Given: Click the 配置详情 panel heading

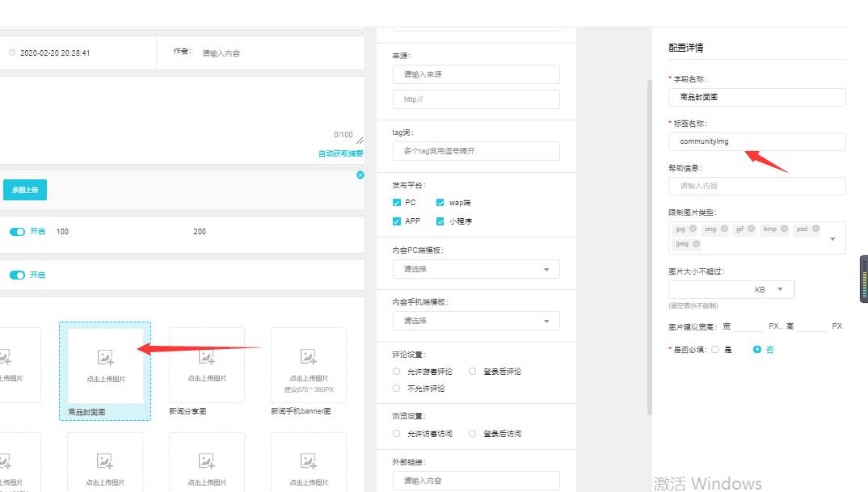Looking at the screenshot, I should pos(686,48).
